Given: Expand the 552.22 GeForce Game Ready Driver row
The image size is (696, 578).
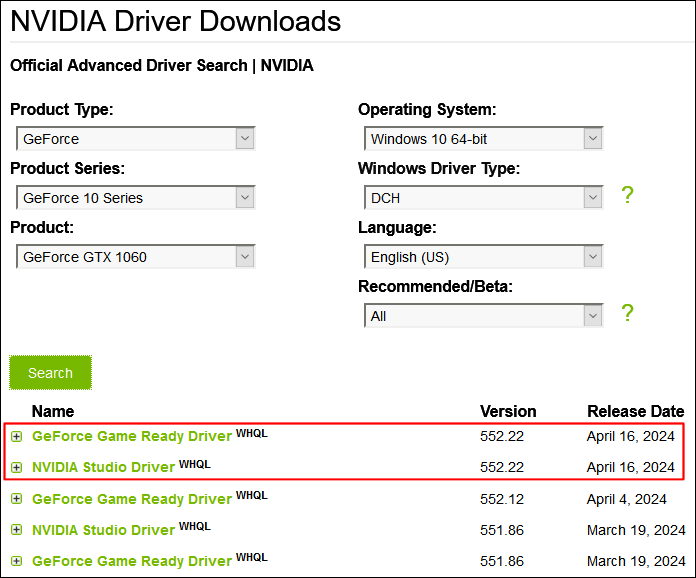Looking at the screenshot, I should [16, 437].
